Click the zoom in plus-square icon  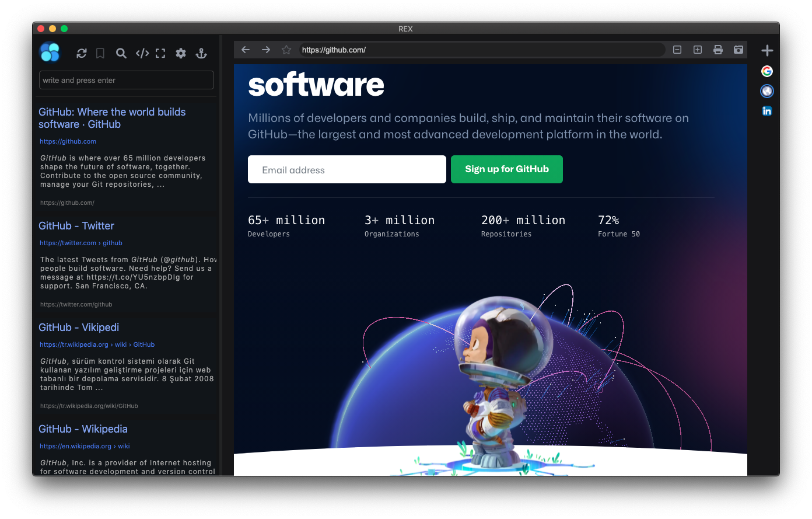click(x=698, y=50)
